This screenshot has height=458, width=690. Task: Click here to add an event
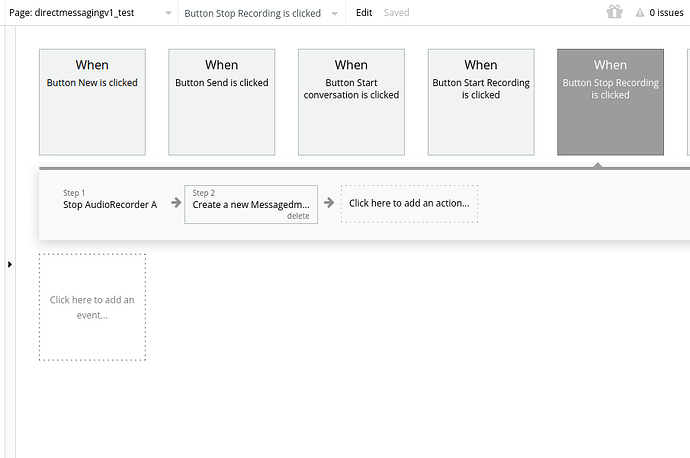tap(92, 307)
